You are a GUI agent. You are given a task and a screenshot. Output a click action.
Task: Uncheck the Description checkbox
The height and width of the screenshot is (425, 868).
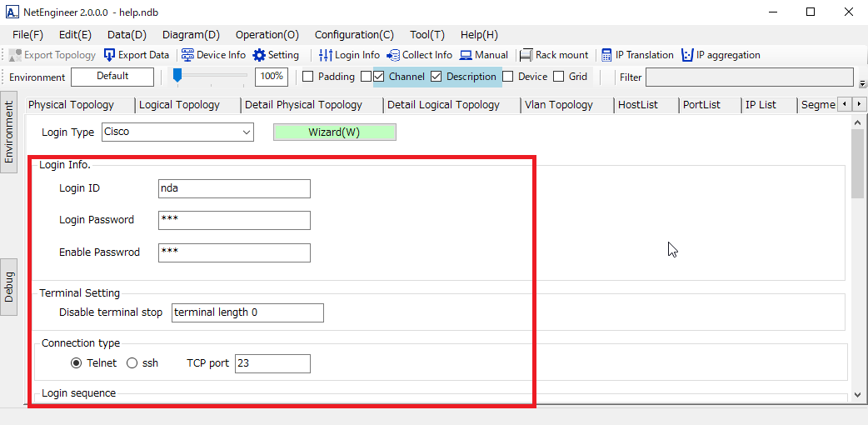point(436,77)
